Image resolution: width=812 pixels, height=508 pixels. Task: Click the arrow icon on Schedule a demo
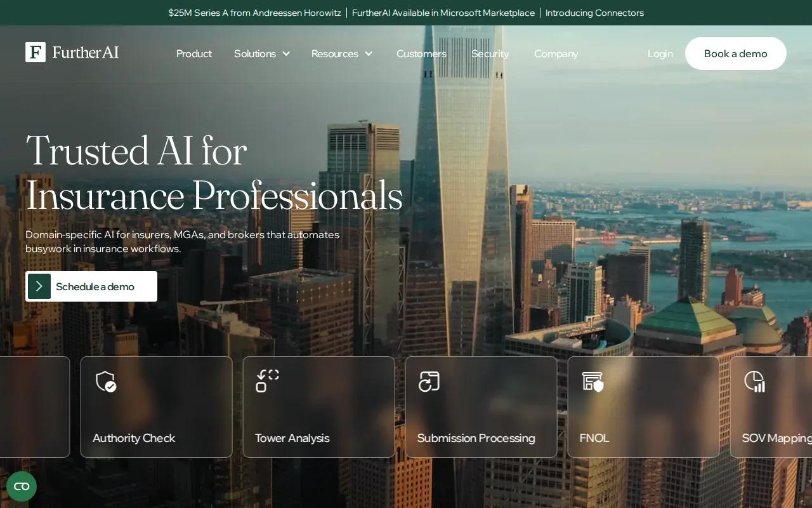pos(39,286)
